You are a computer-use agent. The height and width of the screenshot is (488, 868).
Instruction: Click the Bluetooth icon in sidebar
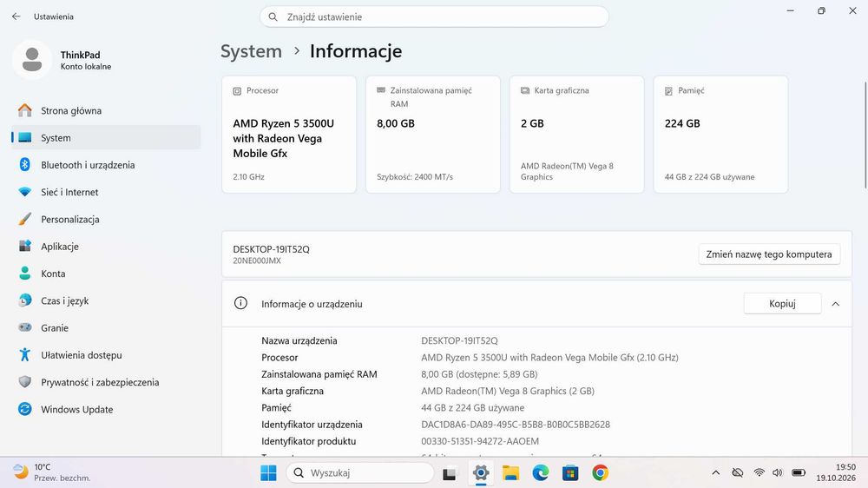(25, 164)
